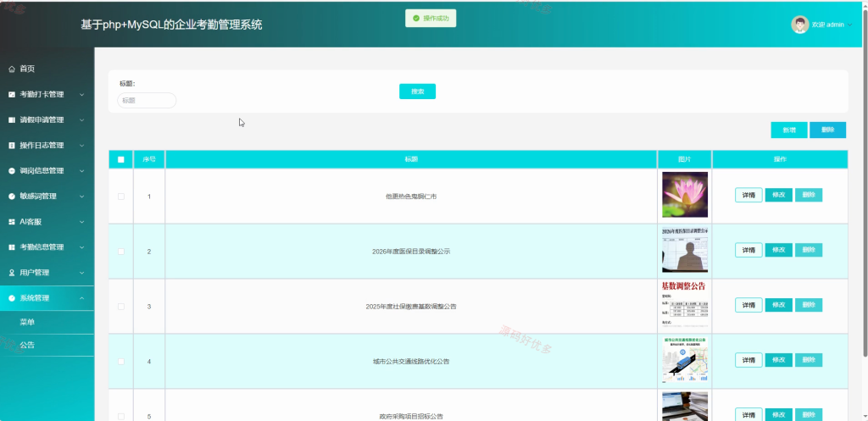Go to 首页 in sidebar
The image size is (868, 421).
click(27, 69)
